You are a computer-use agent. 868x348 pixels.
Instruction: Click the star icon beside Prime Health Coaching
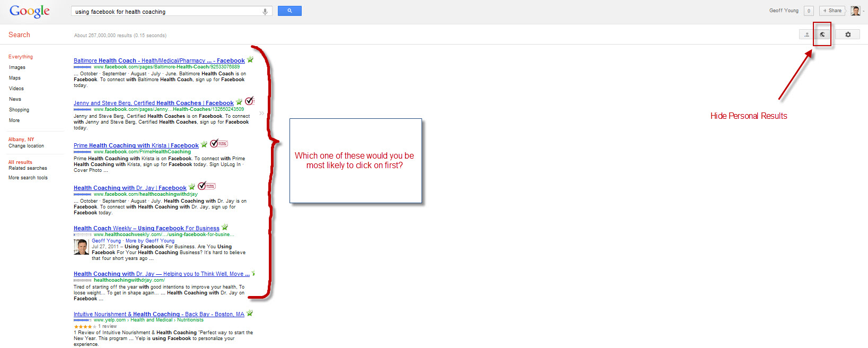click(204, 144)
